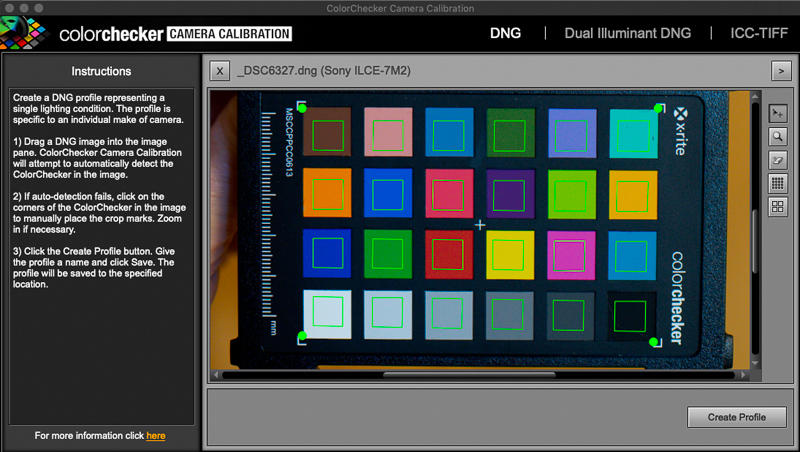Click the top-right green corner crop mark
Viewport: 800px width, 452px height.
[658, 107]
